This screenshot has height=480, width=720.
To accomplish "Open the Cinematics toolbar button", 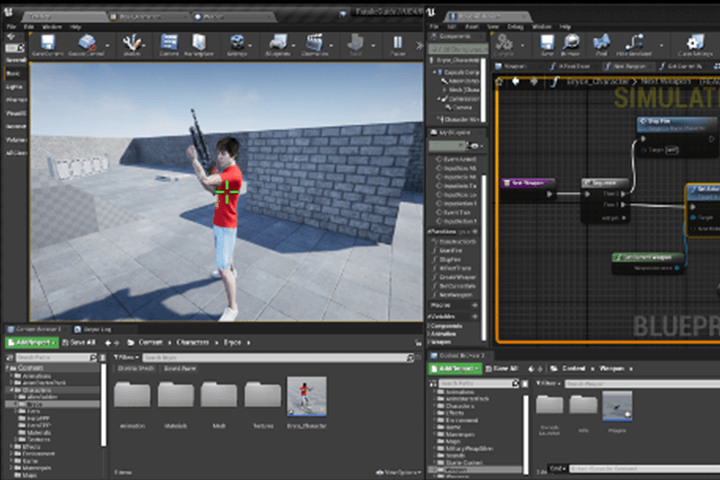I will 315,45.
